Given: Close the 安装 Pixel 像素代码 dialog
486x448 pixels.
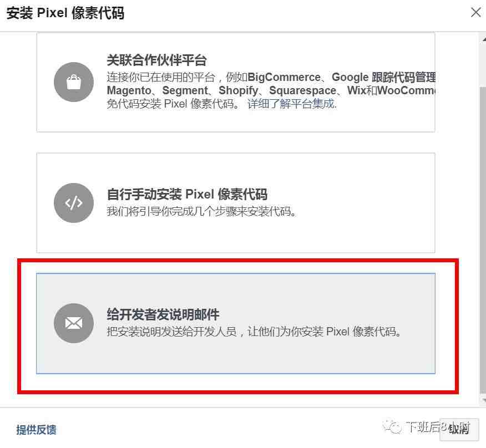Looking at the screenshot, I should click(476, 12).
